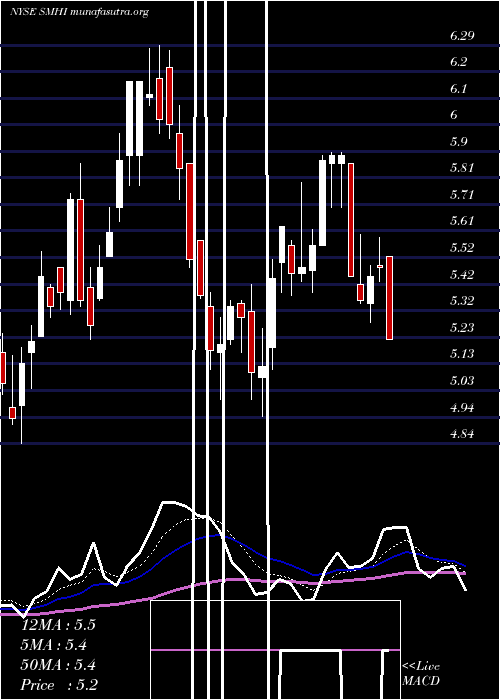
Task: Click the 50MA : 5.4 legend text
Action: [x=58, y=665]
